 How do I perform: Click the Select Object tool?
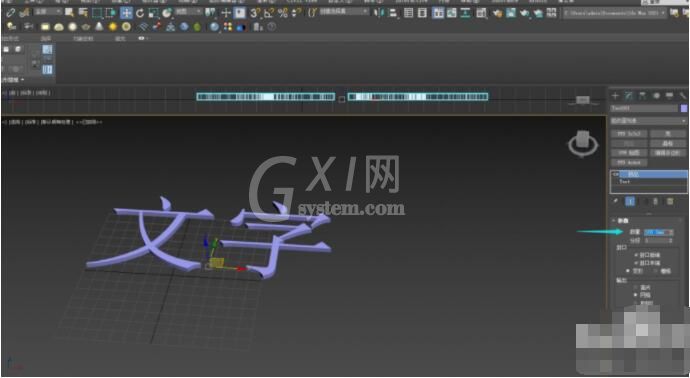pos(69,13)
